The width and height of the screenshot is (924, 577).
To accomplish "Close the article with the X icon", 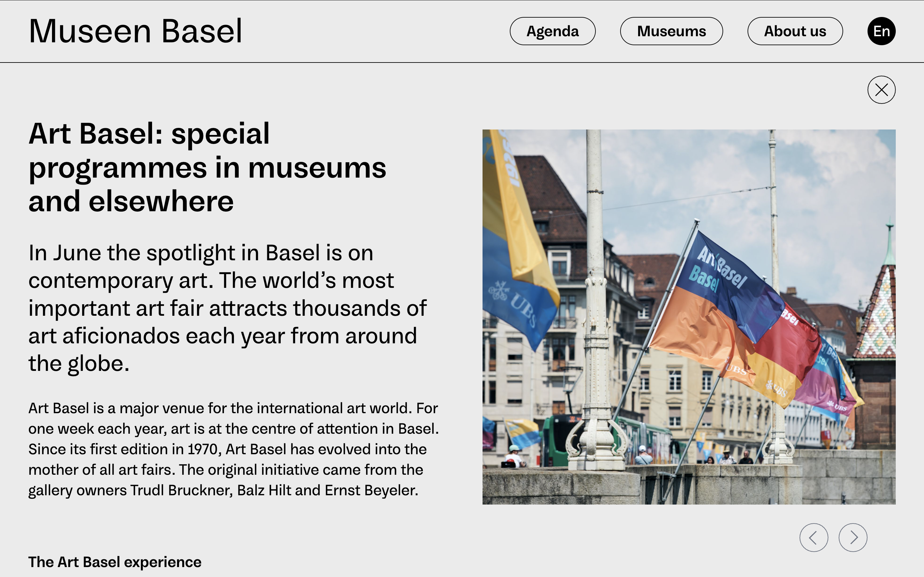I will [x=881, y=90].
